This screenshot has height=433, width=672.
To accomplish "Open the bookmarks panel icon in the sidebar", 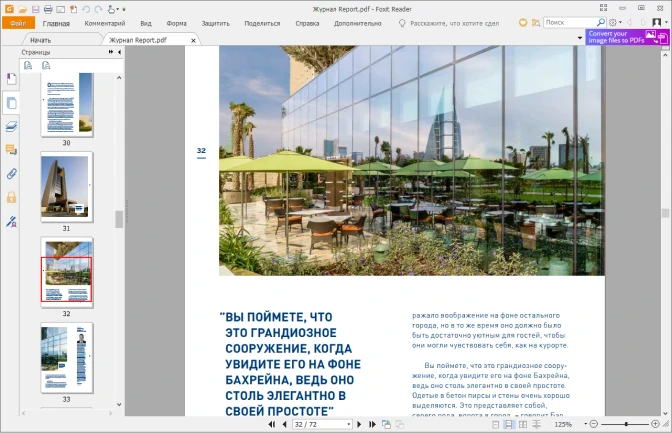I will tap(12, 79).
